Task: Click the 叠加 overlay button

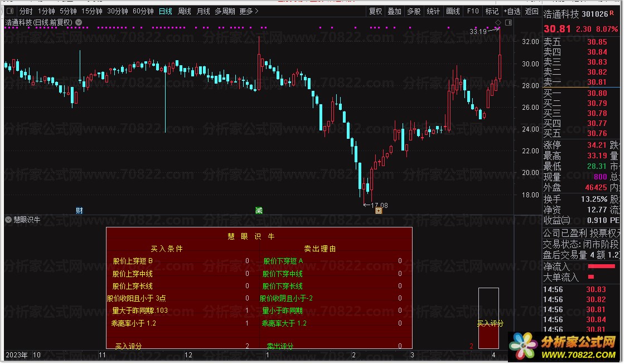Action: tap(395, 11)
